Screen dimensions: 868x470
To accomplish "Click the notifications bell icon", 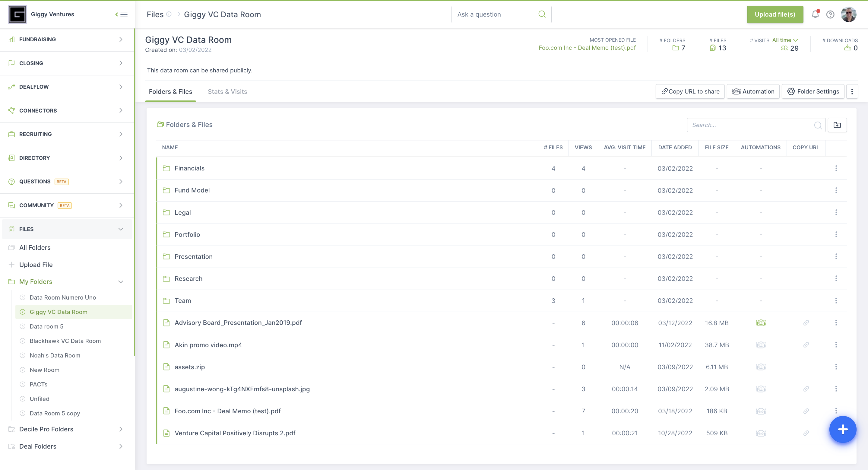I will tap(815, 14).
